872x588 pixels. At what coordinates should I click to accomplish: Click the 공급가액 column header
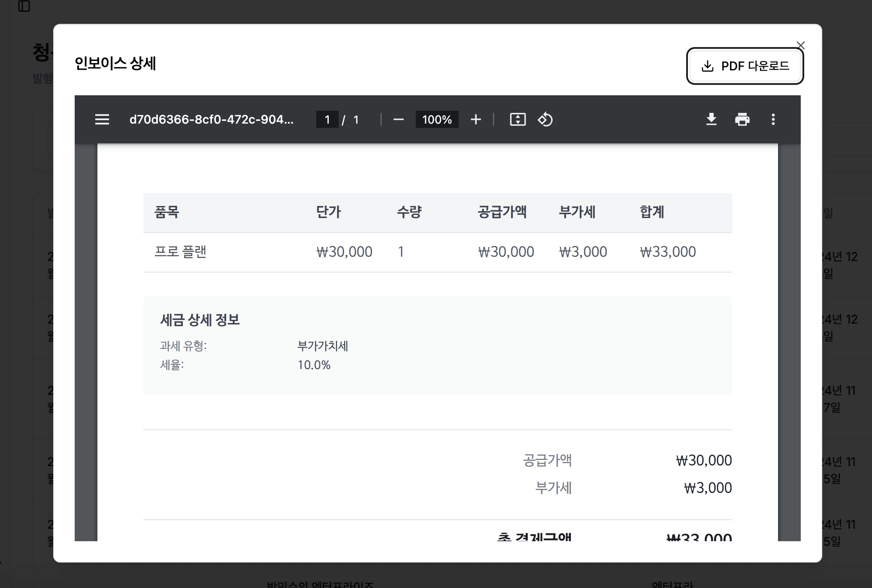click(502, 212)
